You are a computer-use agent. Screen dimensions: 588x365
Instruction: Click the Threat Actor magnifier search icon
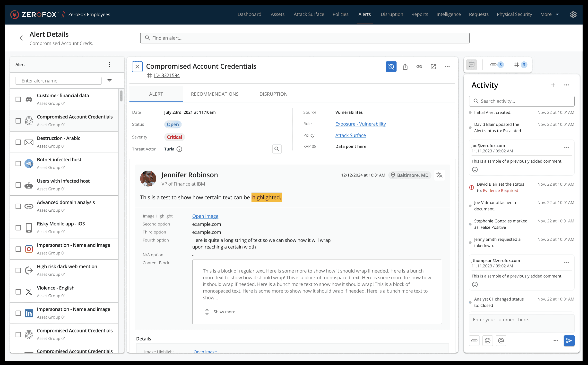pos(277,149)
